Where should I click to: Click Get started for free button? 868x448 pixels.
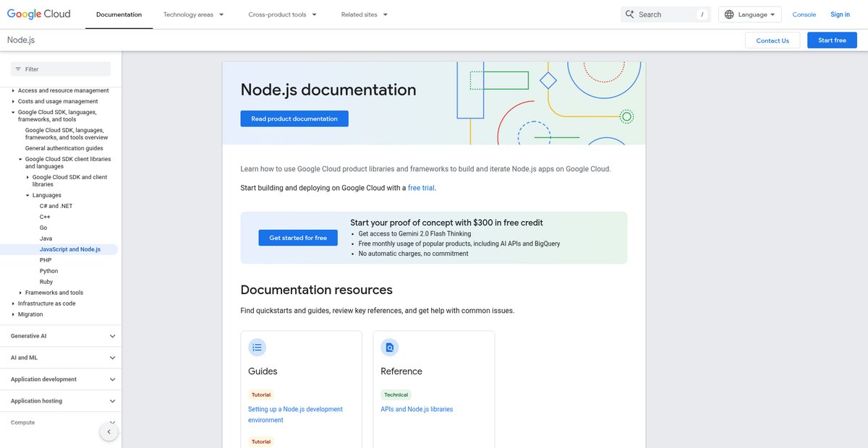coord(298,238)
